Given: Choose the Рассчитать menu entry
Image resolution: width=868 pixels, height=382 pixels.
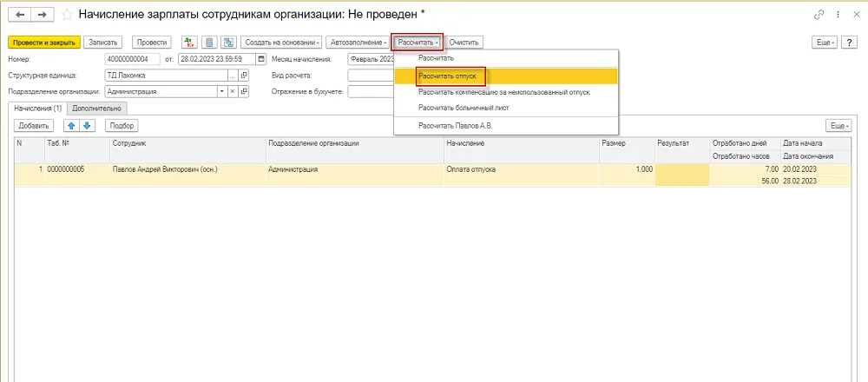Looking at the screenshot, I should (505, 58).
